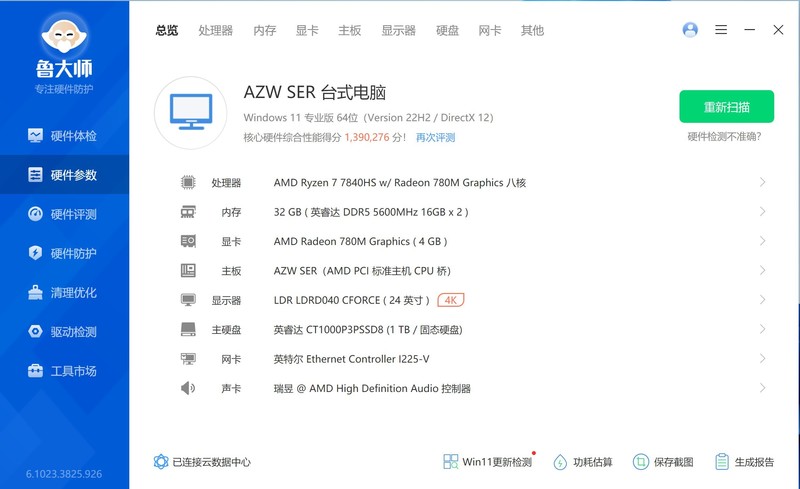The image size is (800, 489).
Task: Click the 网卡 network adapter icon
Action: 188,359
